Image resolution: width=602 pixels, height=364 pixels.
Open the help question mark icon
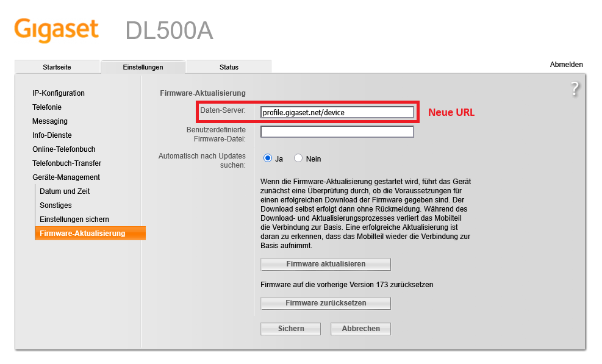pos(574,89)
